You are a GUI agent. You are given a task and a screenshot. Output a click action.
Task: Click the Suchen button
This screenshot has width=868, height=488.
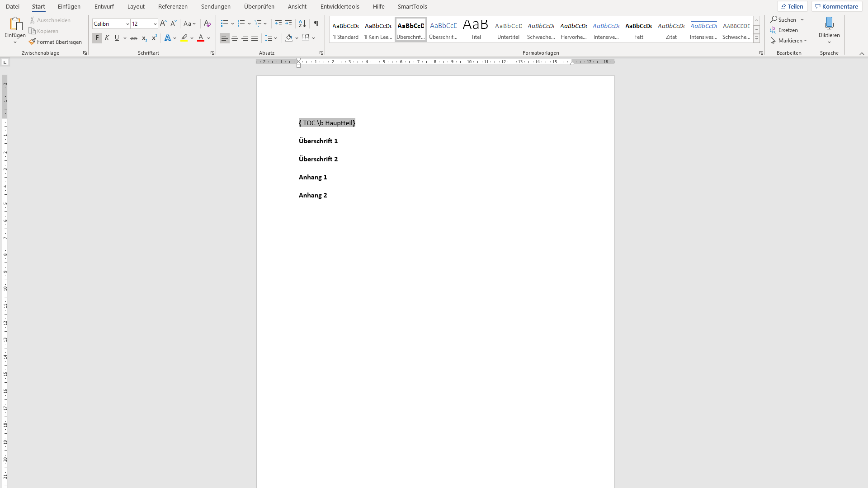[x=783, y=20]
